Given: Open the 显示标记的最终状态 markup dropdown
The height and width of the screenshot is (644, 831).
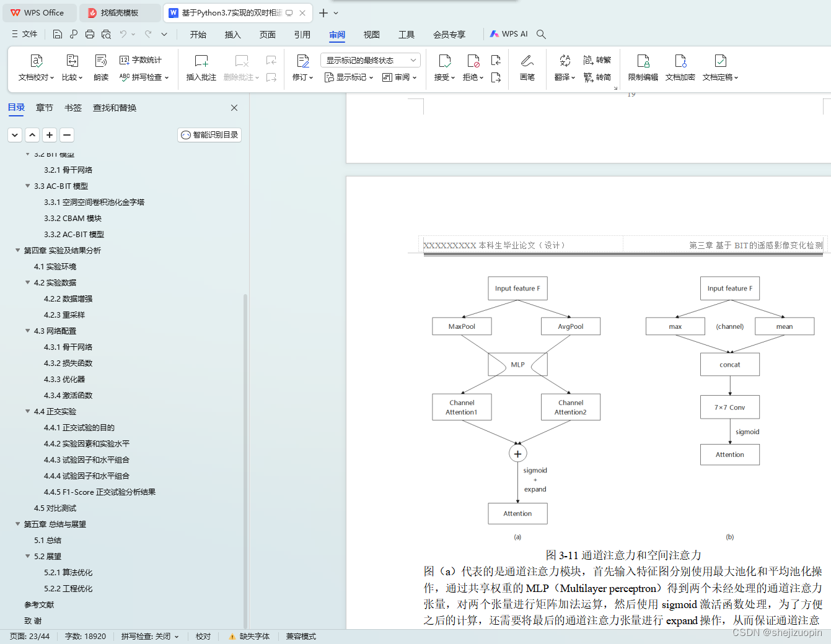Looking at the screenshot, I should tap(371, 59).
